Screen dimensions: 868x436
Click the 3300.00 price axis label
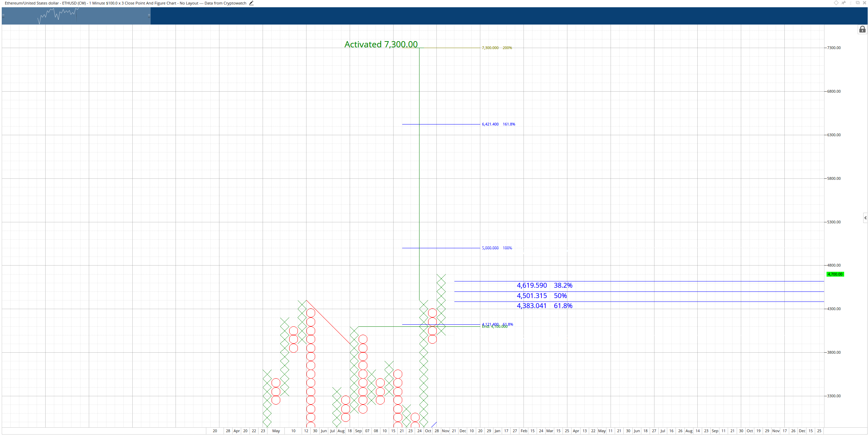[x=834, y=396]
